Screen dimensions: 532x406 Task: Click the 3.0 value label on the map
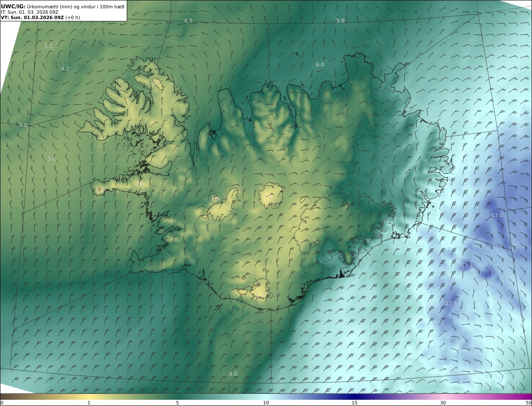[x=52, y=159]
